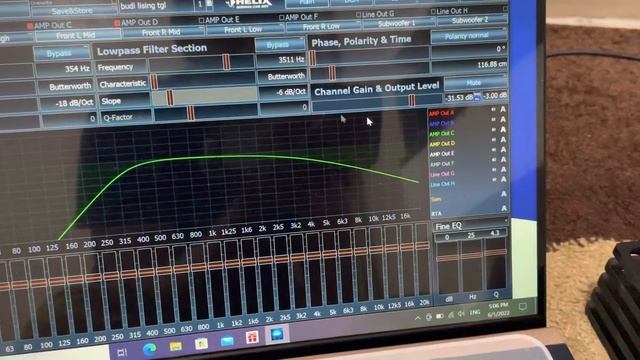Click the Mute button for the channel
The image size is (640, 360).
[x=475, y=83]
